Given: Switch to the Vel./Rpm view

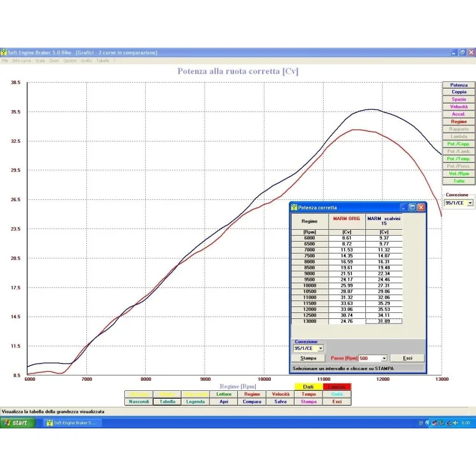Looking at the screenshot, I should click(x=458, y=173).
